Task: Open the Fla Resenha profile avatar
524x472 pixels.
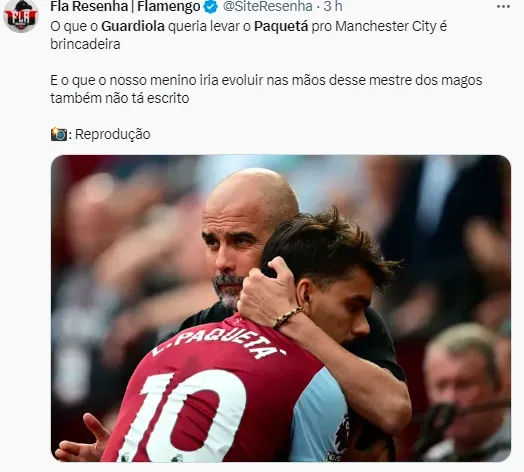Action: coord(21,15)
